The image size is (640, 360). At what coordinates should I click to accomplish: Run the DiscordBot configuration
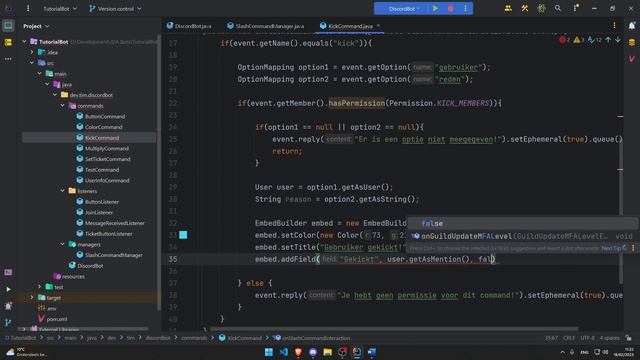[x=435, y=9]
